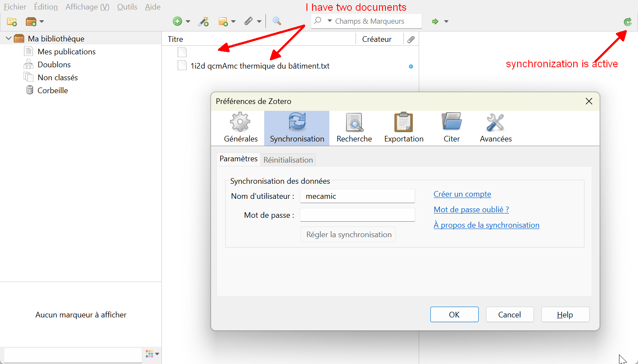Click blue attachment dot on thermique item

pos(411,66)
